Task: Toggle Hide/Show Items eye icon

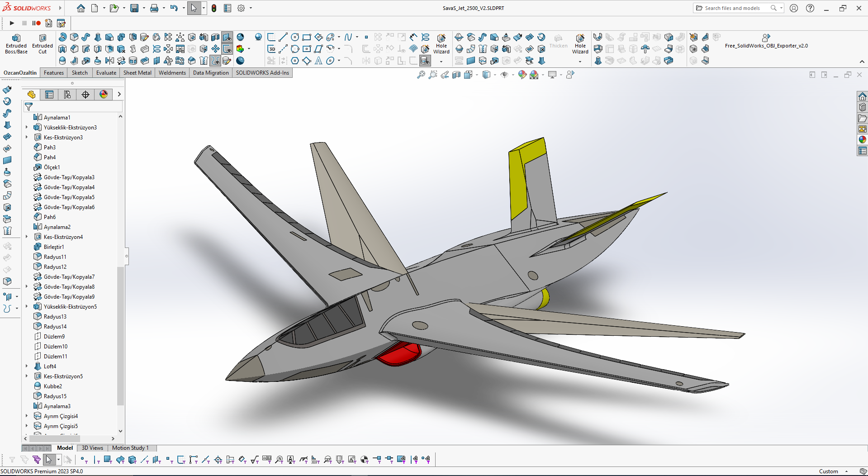Action: coord(504,75)
